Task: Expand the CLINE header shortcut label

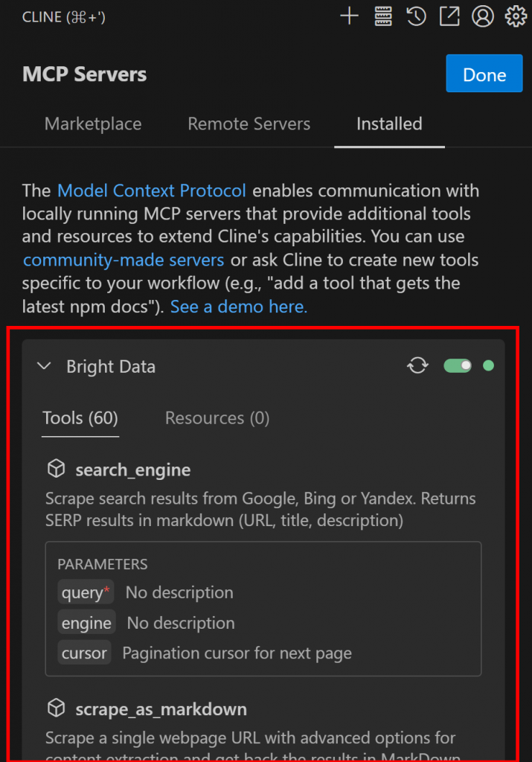Action: click(x=63, y=16)
